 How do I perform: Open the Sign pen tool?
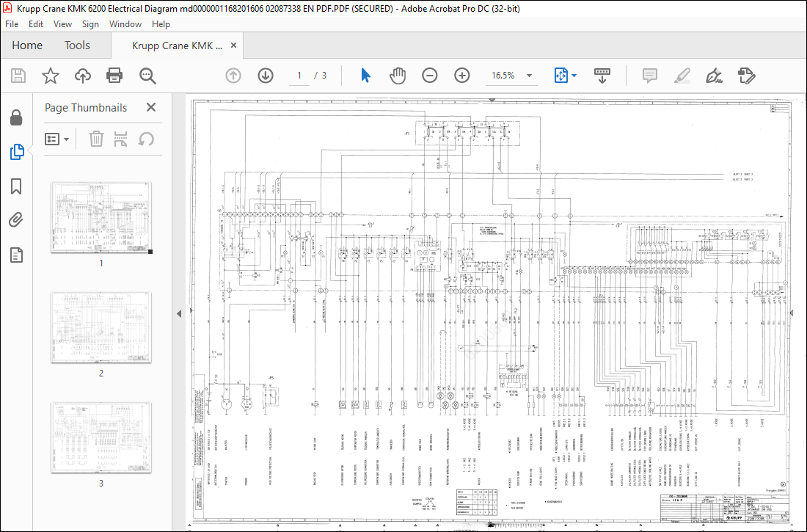click(714, 76)
